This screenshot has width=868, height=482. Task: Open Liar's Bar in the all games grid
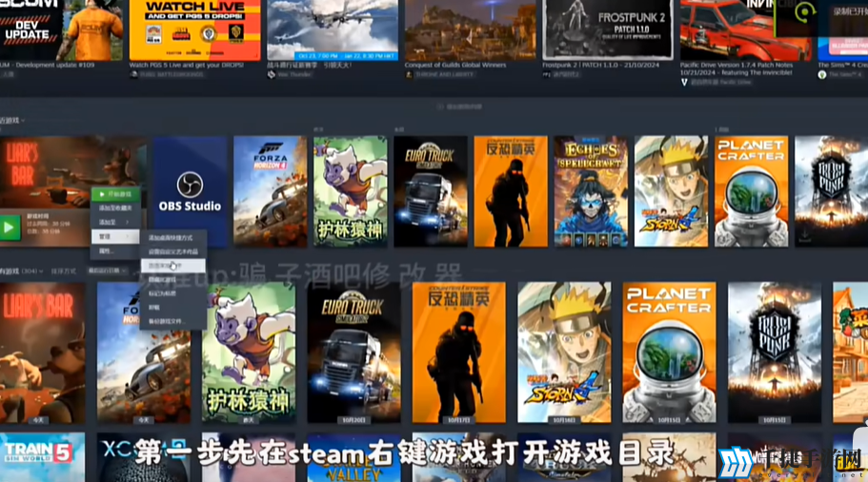(x=43, y=352)
